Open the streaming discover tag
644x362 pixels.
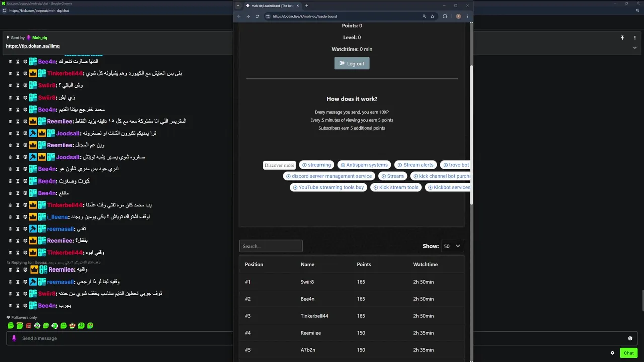click(x=316, y=165)
